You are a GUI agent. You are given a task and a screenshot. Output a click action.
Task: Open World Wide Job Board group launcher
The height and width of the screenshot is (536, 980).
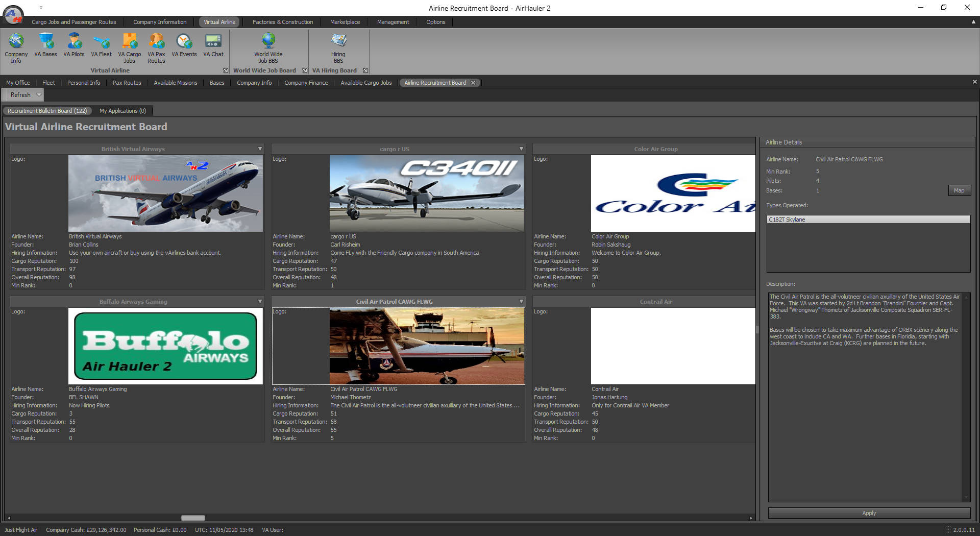305,70
